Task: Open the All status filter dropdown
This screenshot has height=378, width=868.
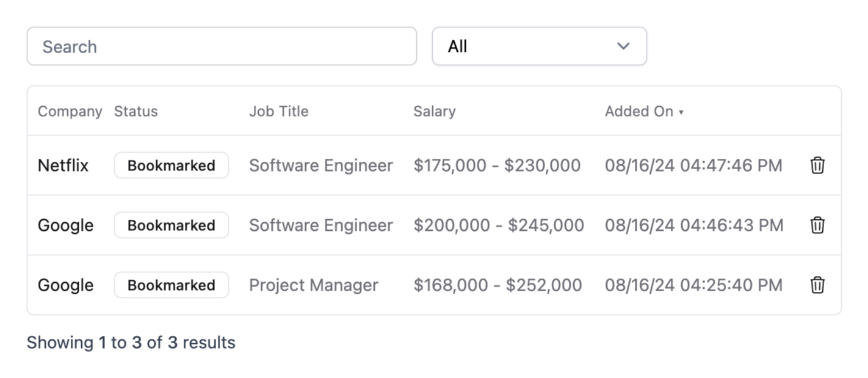Action: (538, 46)
